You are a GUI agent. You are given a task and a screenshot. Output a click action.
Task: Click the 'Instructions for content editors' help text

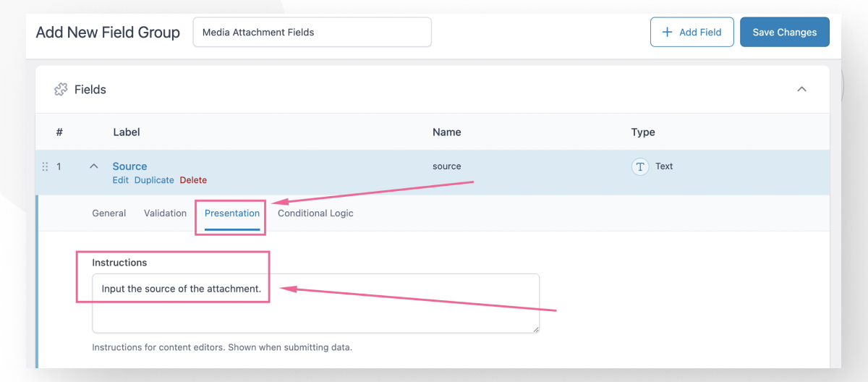222,347
